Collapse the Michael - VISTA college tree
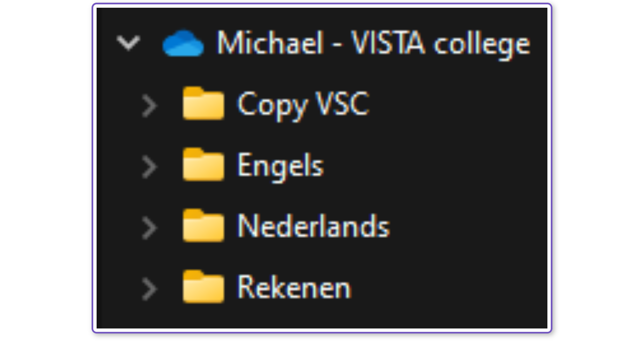 click(x=128, y=43)
